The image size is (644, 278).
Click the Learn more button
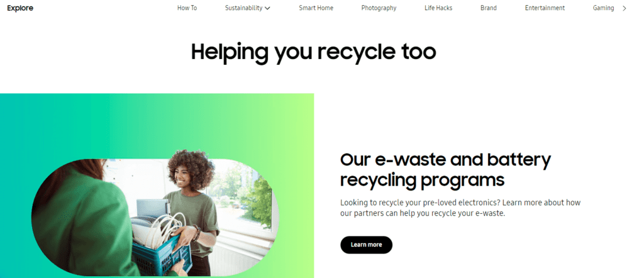(367, 245)
